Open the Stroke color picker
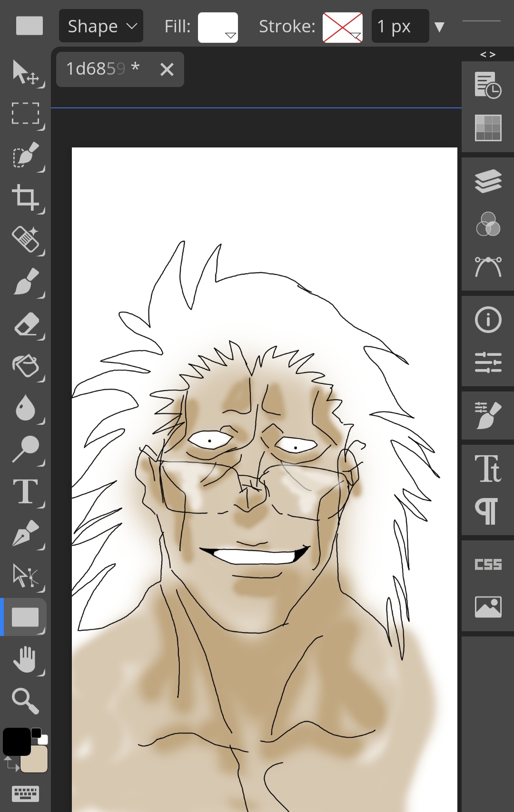The width and height of the screenshot is (514, 812). (343, 27)
